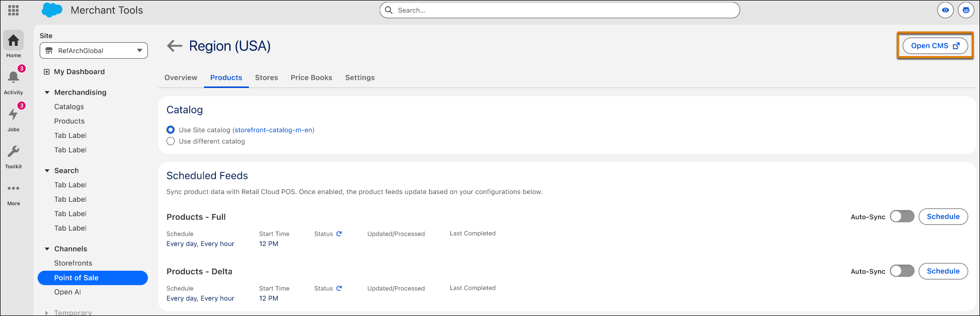Click the 12 PM start time for Products - Full
This screenshot has width=980, height=316.
coord(268,244)
